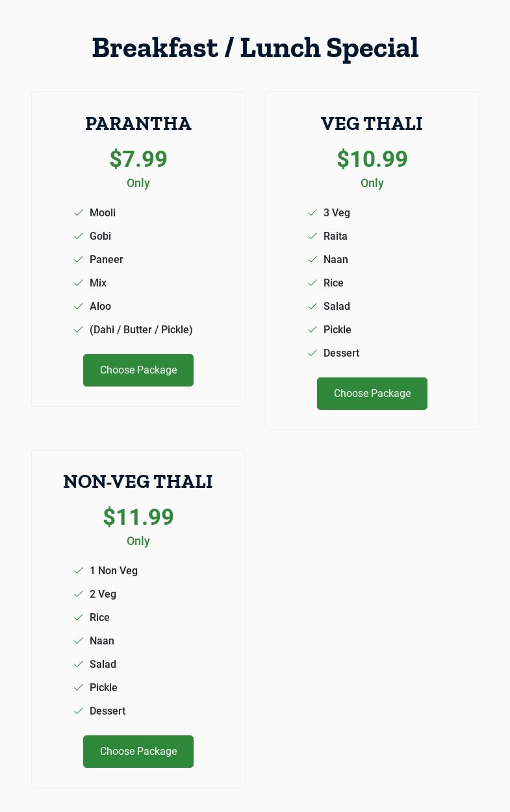Click the checkmark icon next to Paneer
Image resolution: width=510 pixels, height=812 pixels.
click(79, 260)
